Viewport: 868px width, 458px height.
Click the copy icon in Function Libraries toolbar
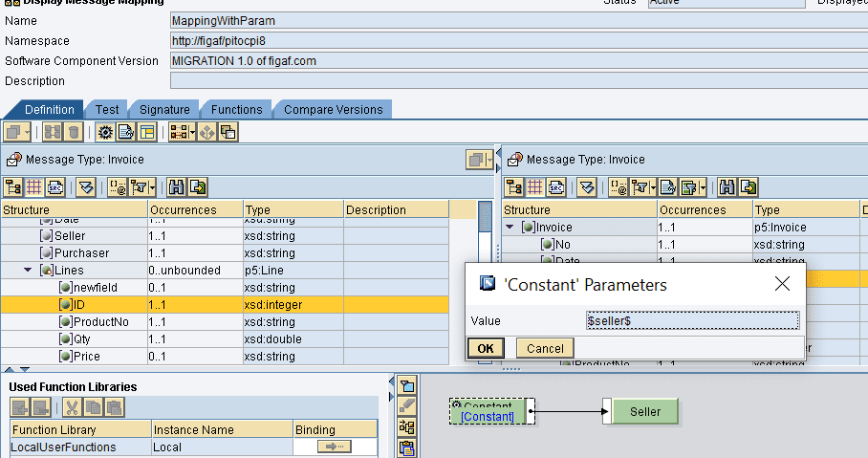pos(93,407)
